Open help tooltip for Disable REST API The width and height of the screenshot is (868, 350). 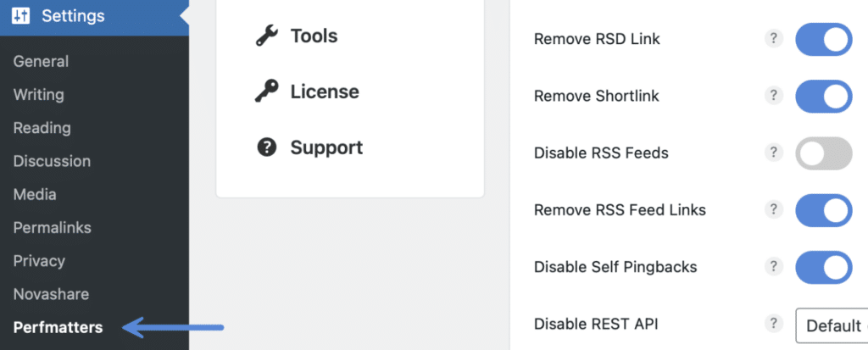coord(773,323)
